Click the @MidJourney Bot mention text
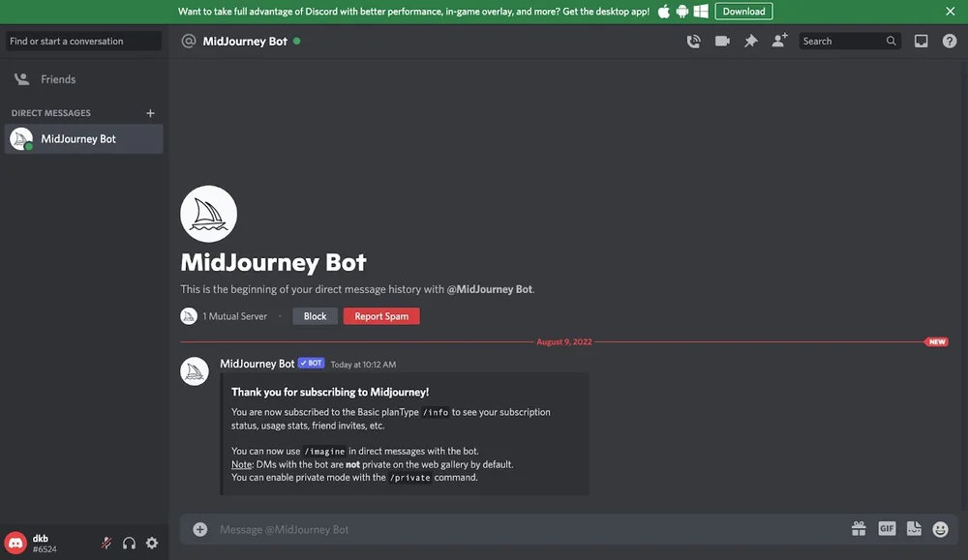The image size is (968, 560). [490, 289]
